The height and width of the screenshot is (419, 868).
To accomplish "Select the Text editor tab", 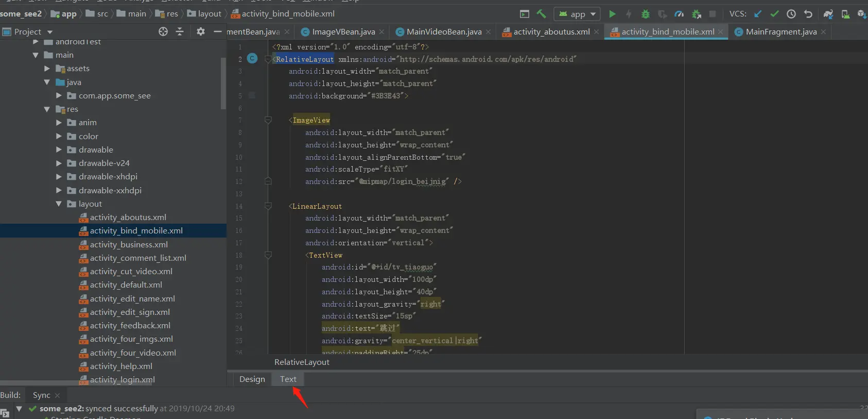I will point(288,379).
